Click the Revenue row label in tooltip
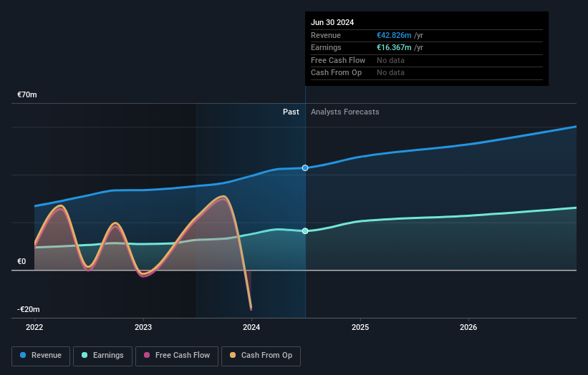This screenshot has height=375, width=588. pos(326,35)
